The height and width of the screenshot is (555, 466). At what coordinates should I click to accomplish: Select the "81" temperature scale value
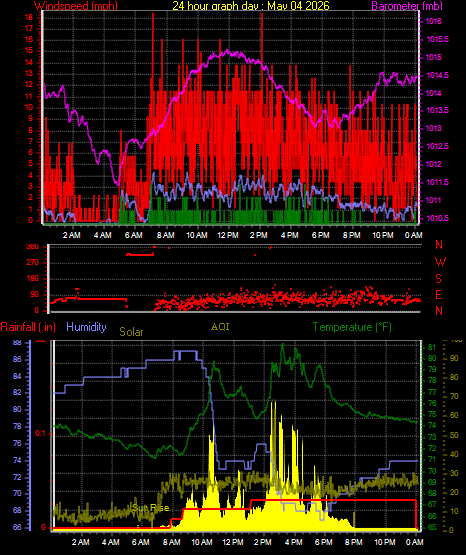coord(432,347)
